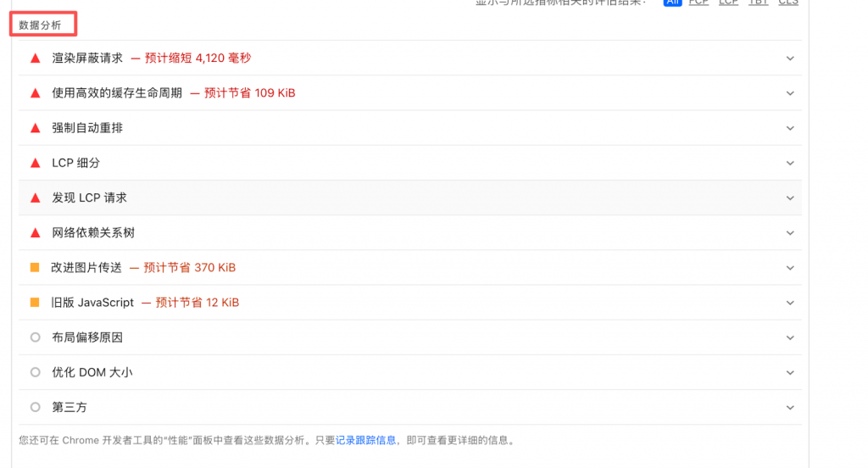Click orange square icon beside 改进图片传送
The height and width of the screenshot is (468, 868).
click(35, 267)
